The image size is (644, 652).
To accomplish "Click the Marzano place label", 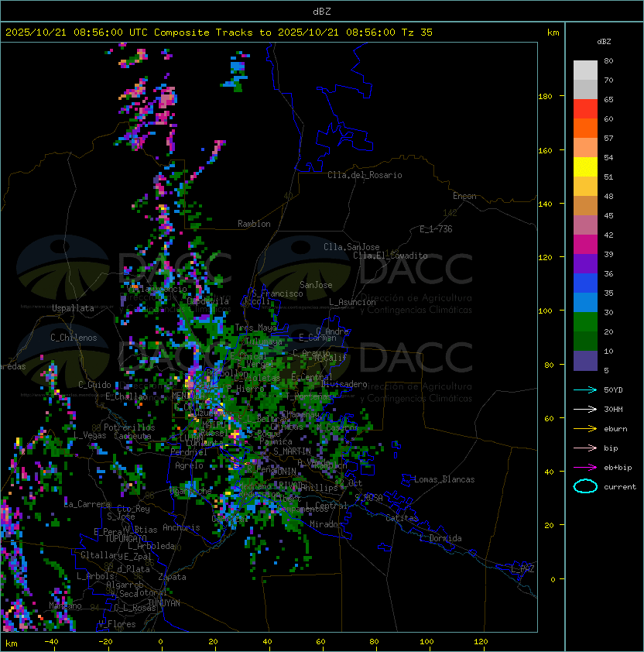I will pos(65,606).
